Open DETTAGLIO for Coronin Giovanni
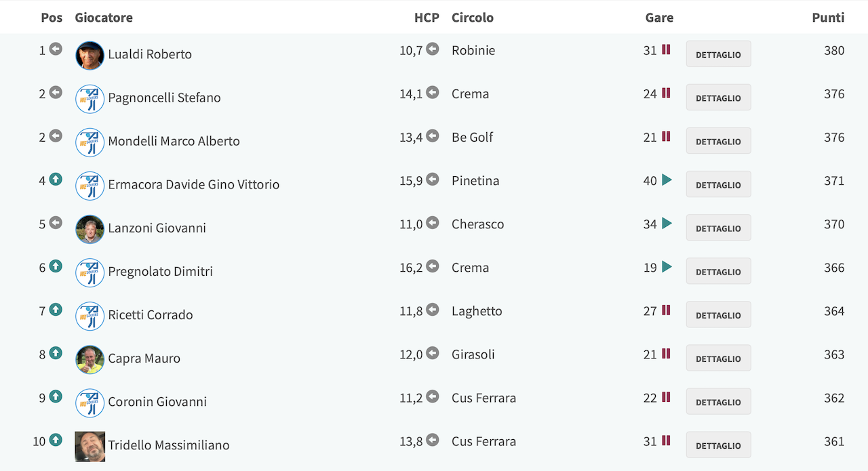 point(718,401)
